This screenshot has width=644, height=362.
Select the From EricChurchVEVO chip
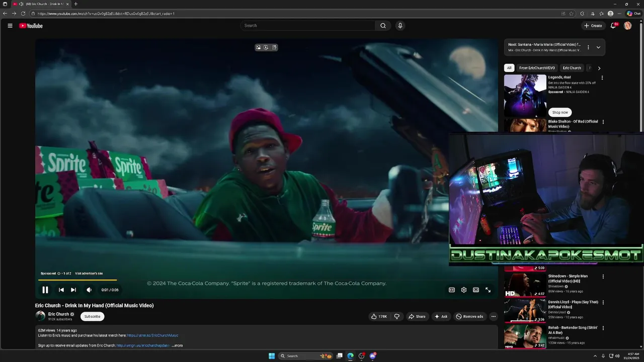coord(537,68)
